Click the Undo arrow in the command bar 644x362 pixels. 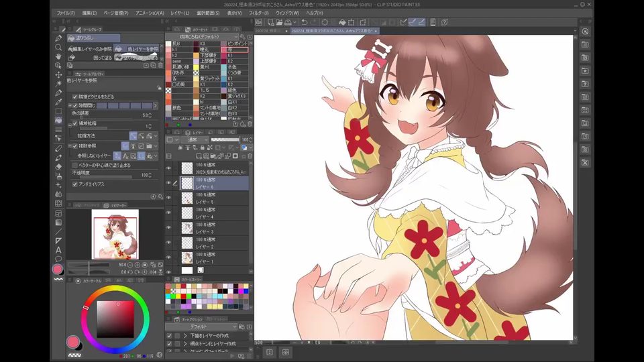click(305, 22)
